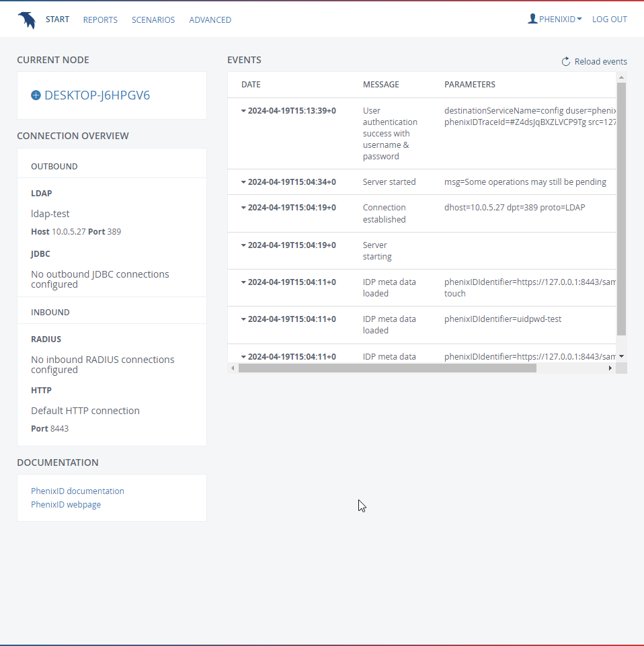Image resolution: width=644 pixels, height=646 pixels.
Task: Select the Default HTTP connection text
Action: [x=85, y=411]
